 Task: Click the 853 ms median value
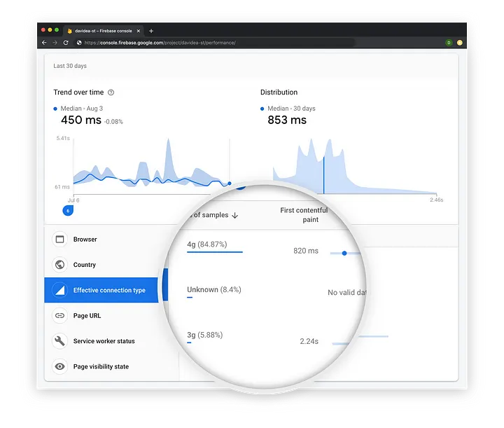point(287,120)
